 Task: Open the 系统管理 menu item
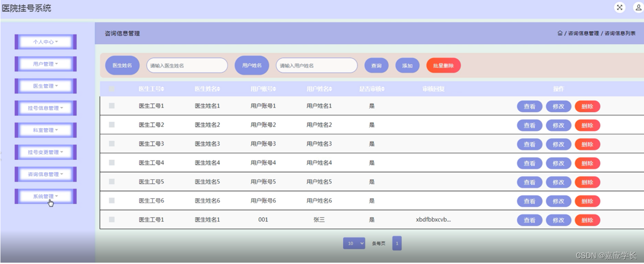pyautogui.click(x=45, y=197)
